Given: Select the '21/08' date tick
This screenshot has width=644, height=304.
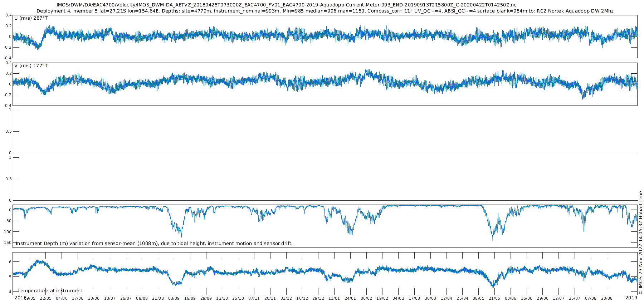Looking at the screenshot, I should [158, 298].
